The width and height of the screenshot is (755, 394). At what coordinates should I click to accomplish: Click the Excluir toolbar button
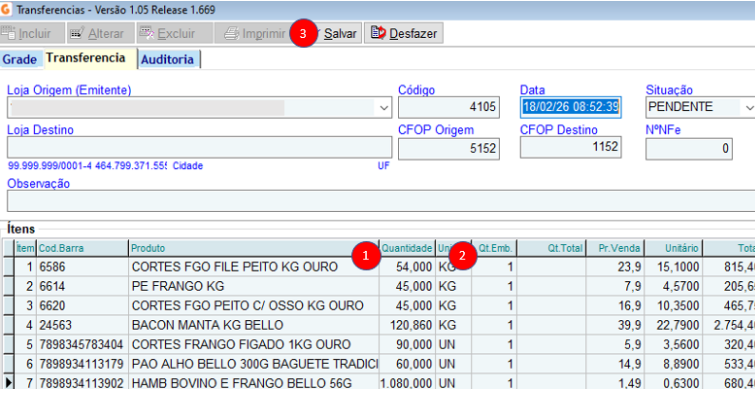174,33
